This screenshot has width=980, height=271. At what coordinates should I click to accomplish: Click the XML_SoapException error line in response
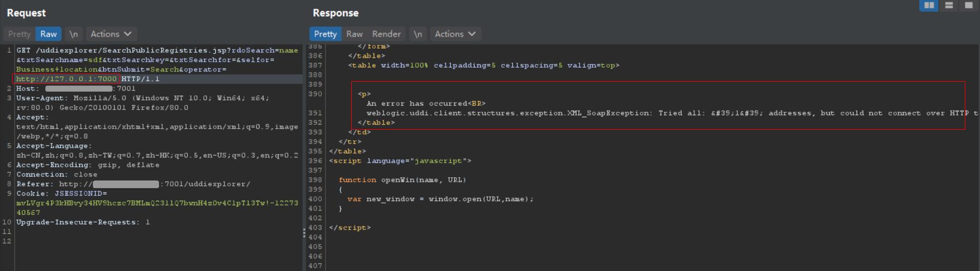(x=508, y=113)
